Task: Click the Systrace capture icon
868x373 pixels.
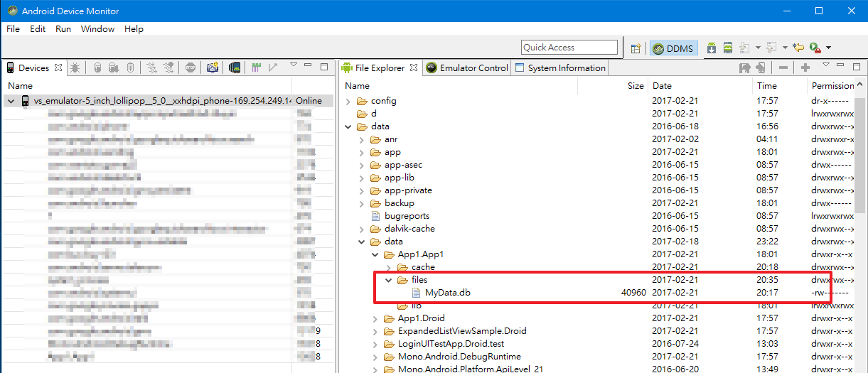Action: coord(256,68)
